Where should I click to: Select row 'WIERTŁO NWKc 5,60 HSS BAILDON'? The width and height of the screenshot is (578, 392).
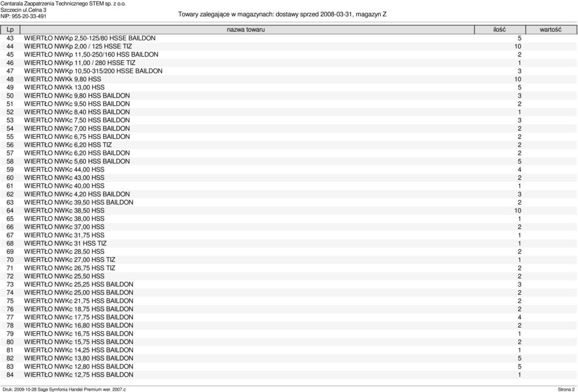[289, 161]
